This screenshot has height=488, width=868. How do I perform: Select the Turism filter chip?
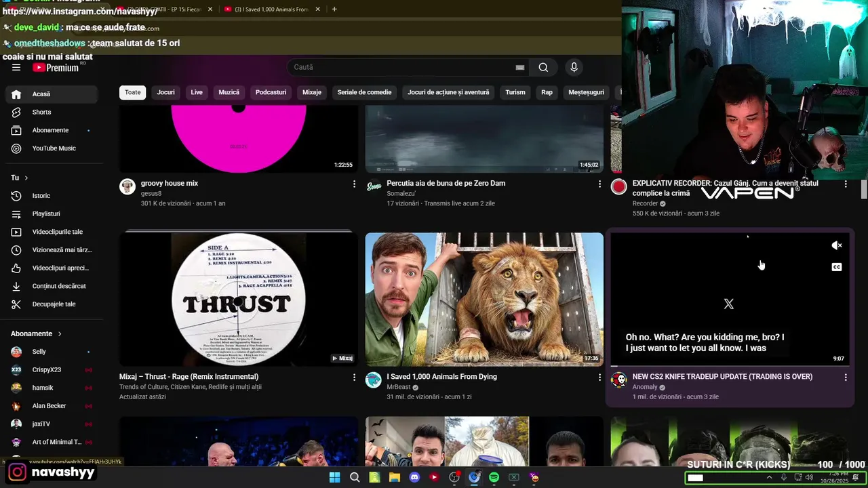[x=515, y=92]
